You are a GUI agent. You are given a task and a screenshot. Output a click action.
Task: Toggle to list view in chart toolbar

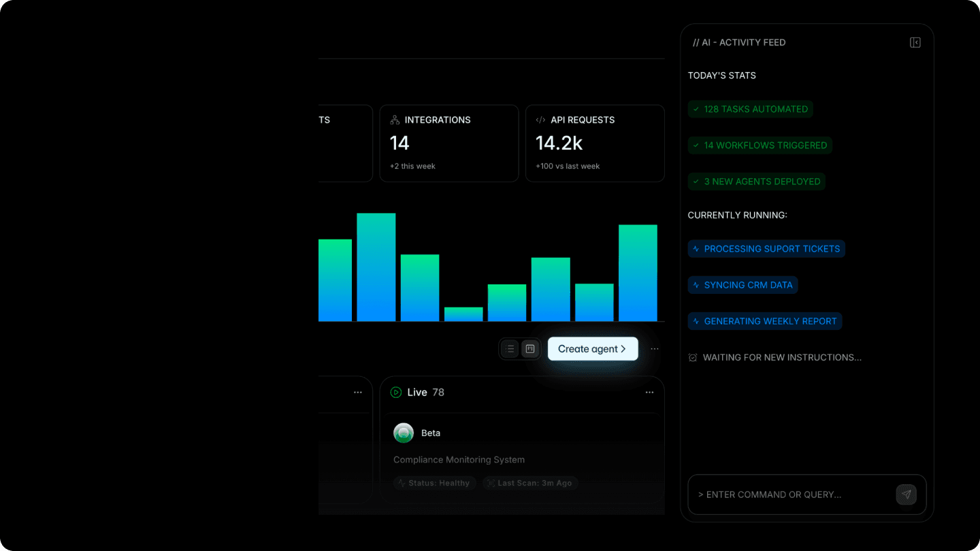click(509, 348)
